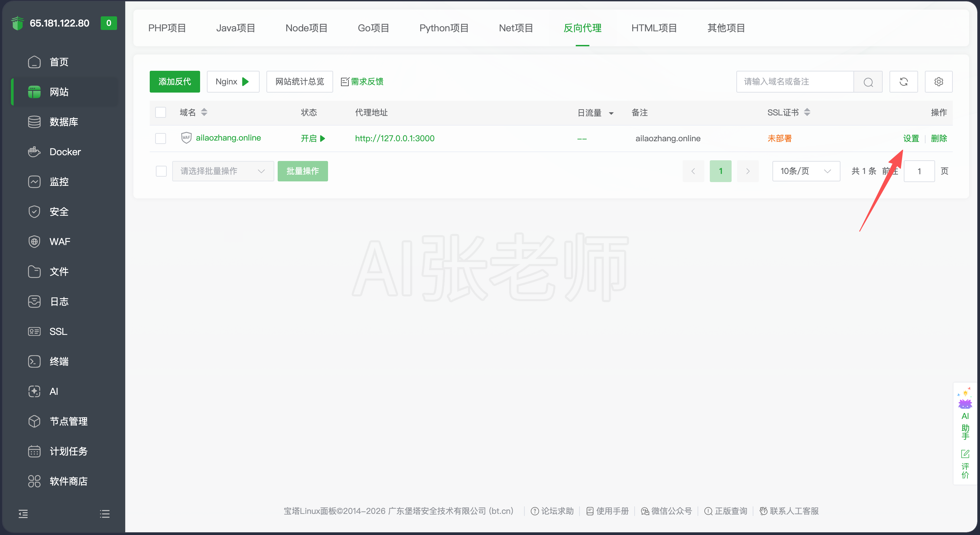Click the calendar icon beside 计划任务

coord(34,451)
